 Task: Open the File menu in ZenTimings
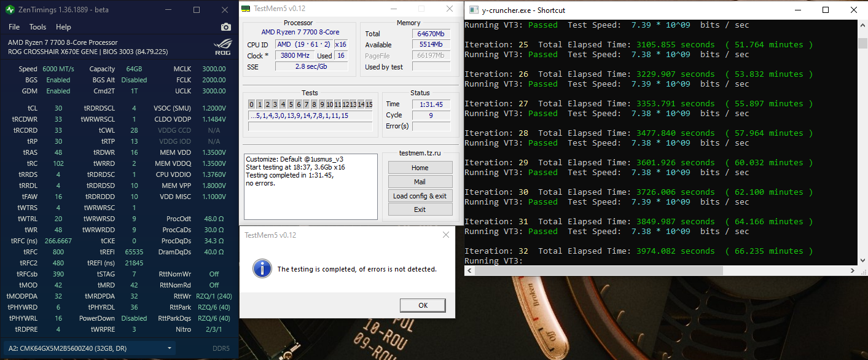pos(14,27)
